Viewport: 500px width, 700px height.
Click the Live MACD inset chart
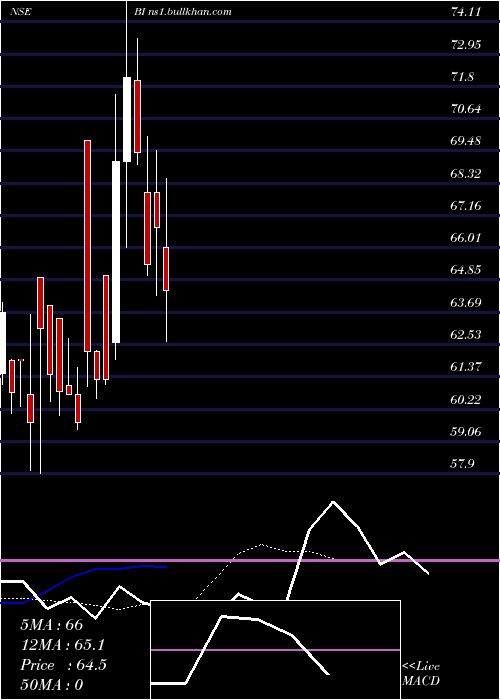pyautogui.click(x=276, y=650)
